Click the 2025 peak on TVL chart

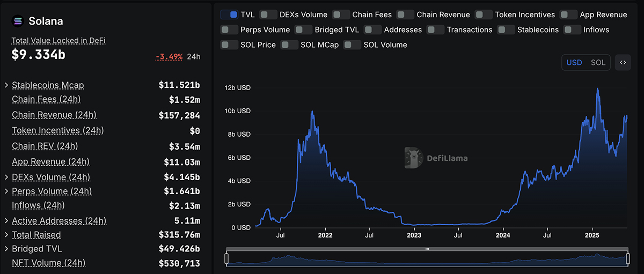pyautogui.click(x=597, y=89)
